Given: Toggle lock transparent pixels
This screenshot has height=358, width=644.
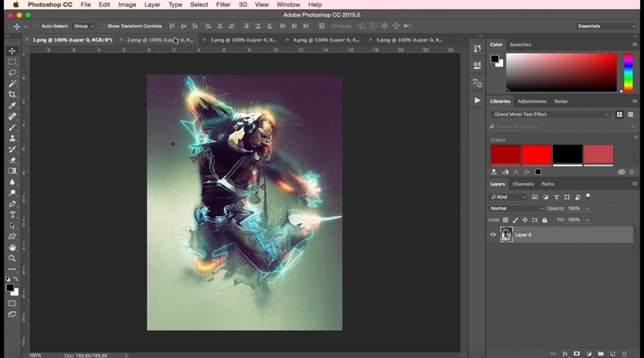Looking at the screenshot, I should (506, 220).
